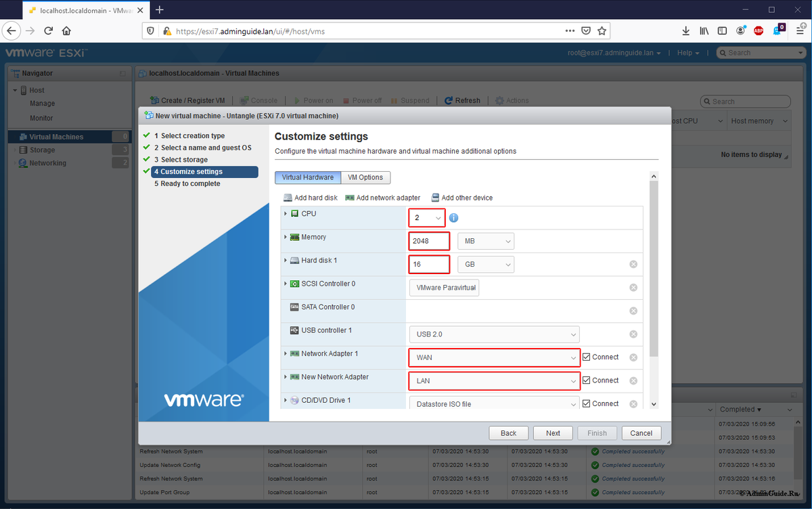
Task: Open the USB 2.0 controller dropdown
Action: coord(494,334)
